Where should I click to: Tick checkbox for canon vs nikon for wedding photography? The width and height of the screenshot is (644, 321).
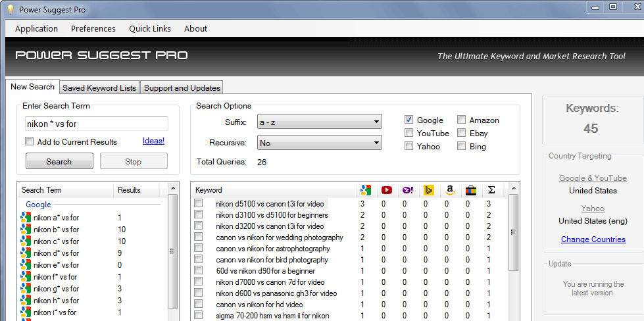click(x=199, y=237)
